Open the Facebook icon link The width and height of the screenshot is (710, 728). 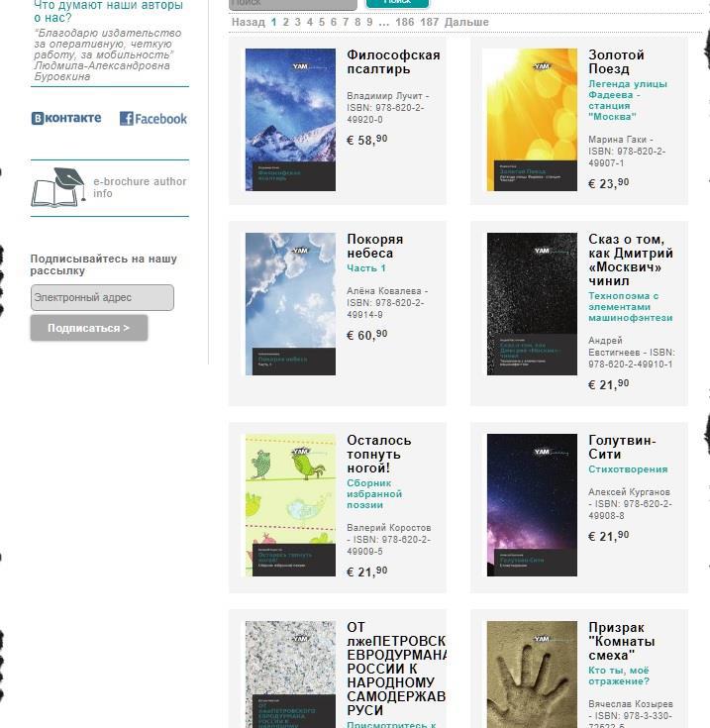tap(153, 119)
